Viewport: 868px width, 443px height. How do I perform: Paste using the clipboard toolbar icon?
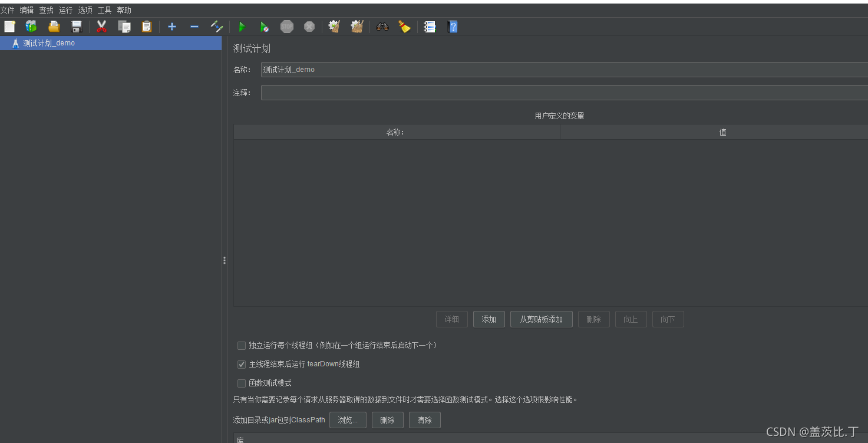147,27
